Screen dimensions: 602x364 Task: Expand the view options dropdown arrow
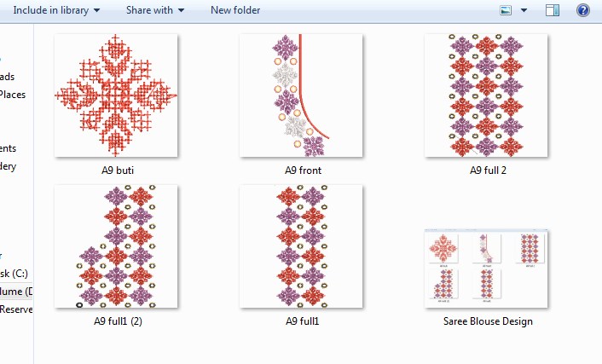[x=524, y=10]
